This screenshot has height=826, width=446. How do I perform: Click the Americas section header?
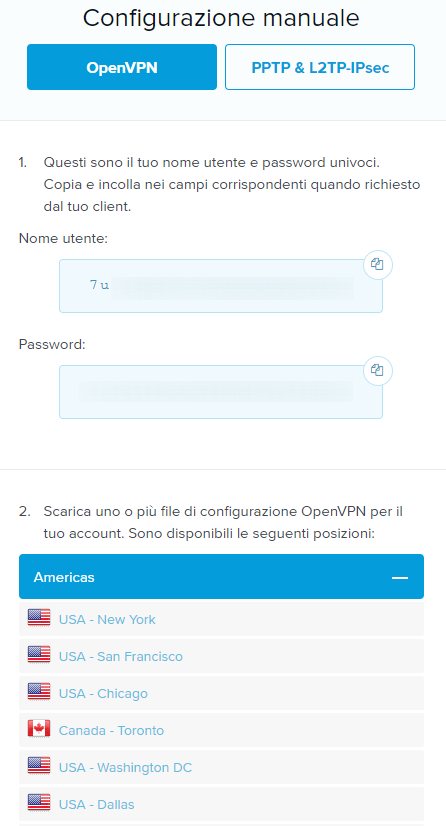[221, 576]
